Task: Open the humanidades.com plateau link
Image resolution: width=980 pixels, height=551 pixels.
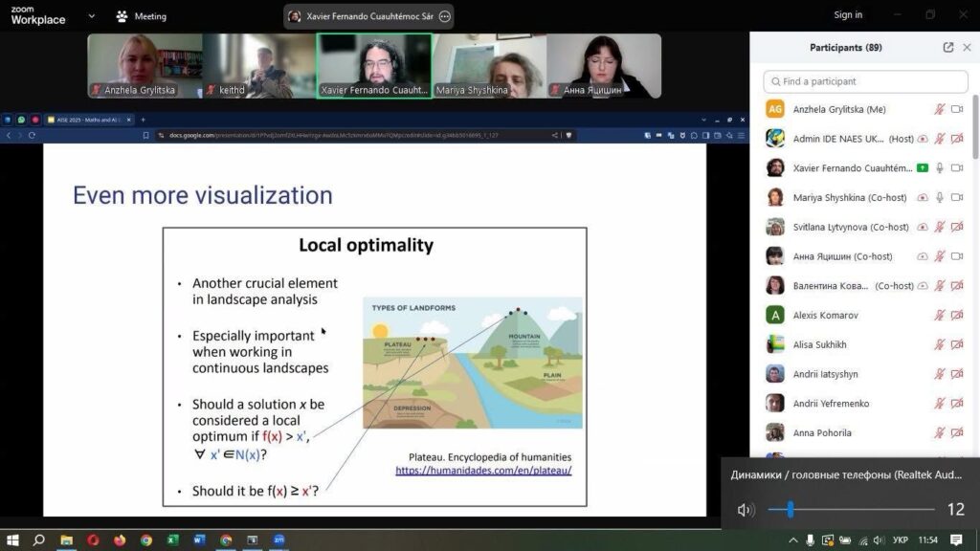Action: (483, 471)
